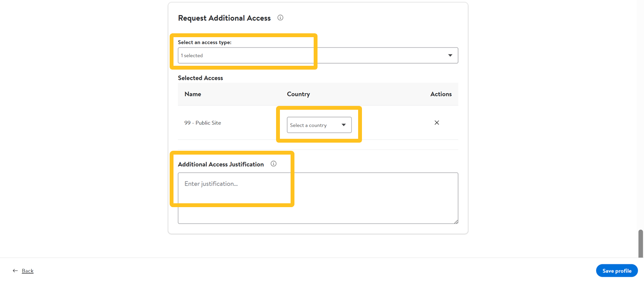Screen dimensions: 644x281
Task: Click the Country column header
Action: point(298,94)
